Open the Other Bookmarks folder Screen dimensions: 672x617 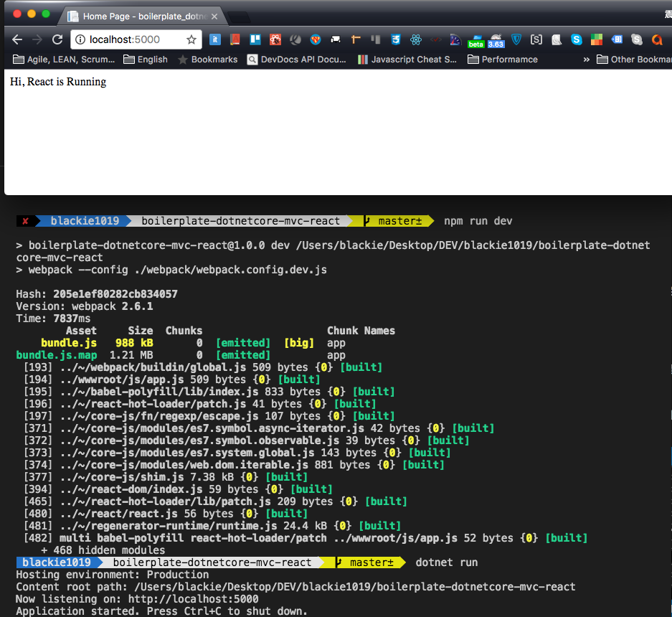point(634,60)
